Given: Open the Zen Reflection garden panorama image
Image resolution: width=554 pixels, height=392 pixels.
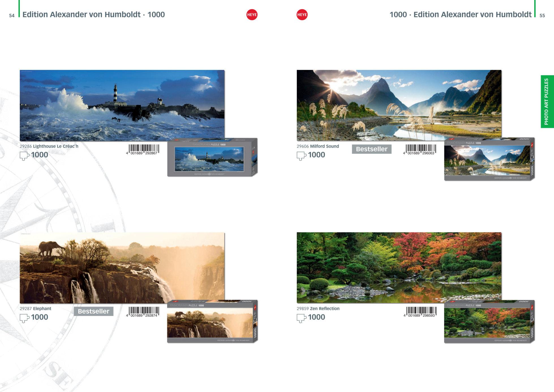Looking at the screenshot, I should pyautogui.click(x=399, y=267).
